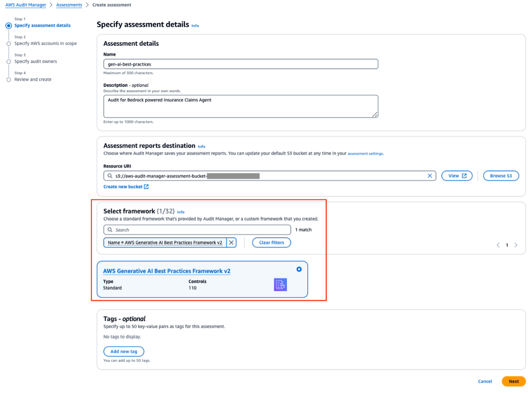Click the search icon in framework search box

[x=110, y=230]
